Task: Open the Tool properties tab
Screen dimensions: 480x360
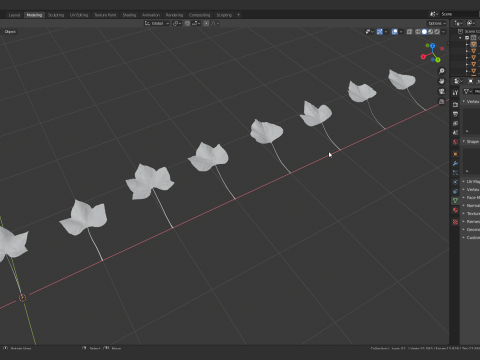Action: point(455,93)
